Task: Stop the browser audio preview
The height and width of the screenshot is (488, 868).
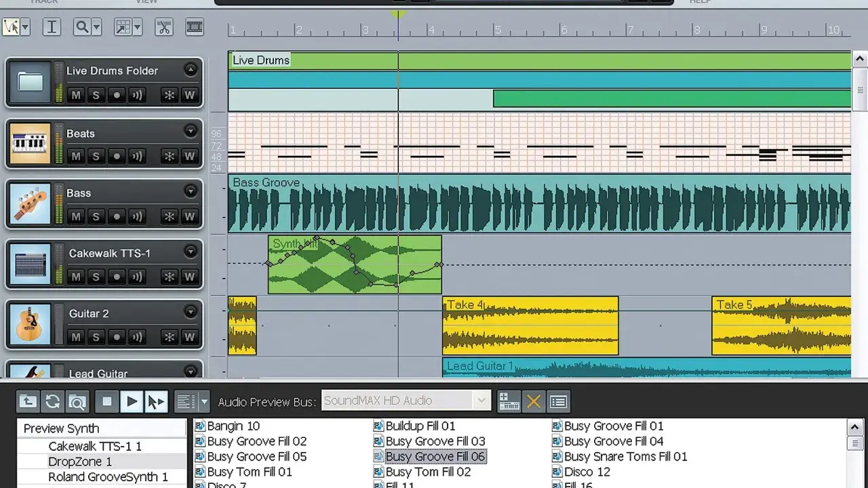Action: point(106,401)
